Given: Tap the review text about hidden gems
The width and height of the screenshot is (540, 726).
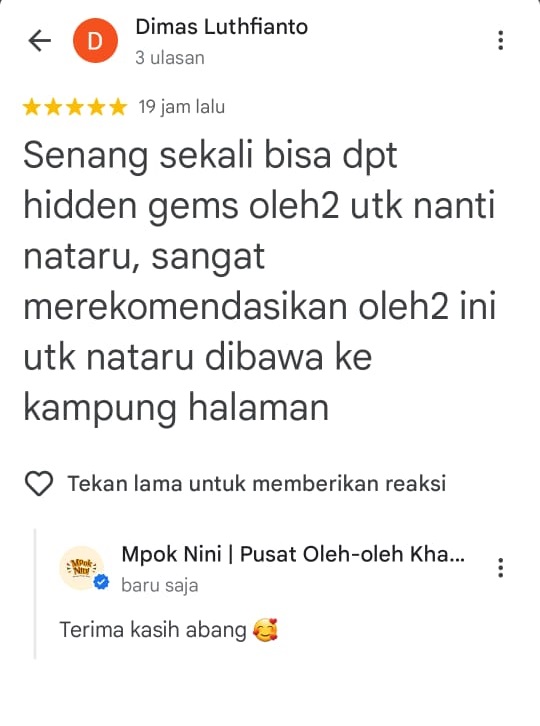Looking at the screenshot, I should (259, 282).
